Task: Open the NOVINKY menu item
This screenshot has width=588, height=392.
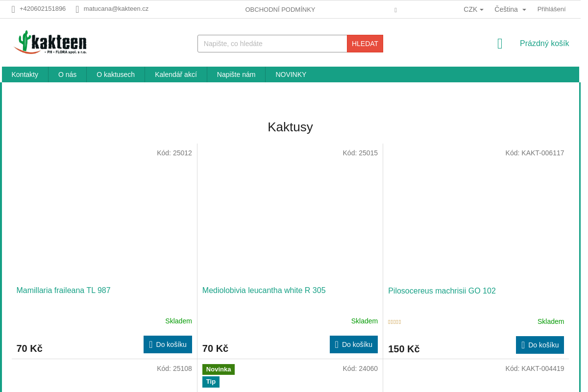Action: [x=291, y=74]
